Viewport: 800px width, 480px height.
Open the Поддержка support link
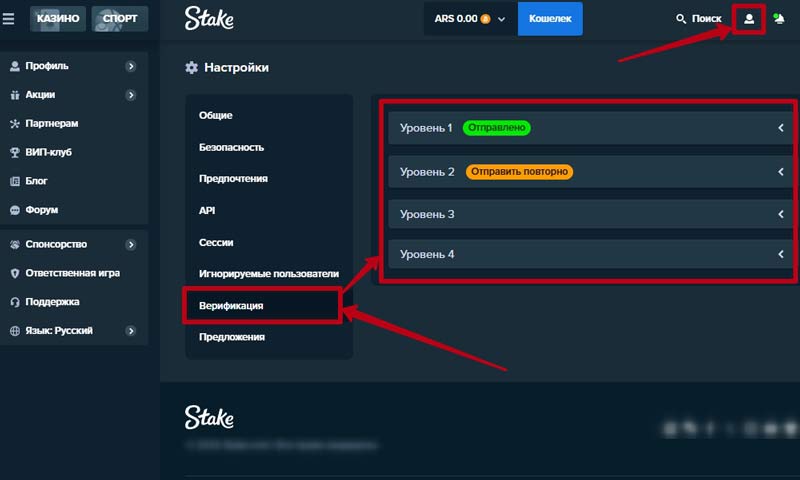pyautogui.click(x=54, y=302)
